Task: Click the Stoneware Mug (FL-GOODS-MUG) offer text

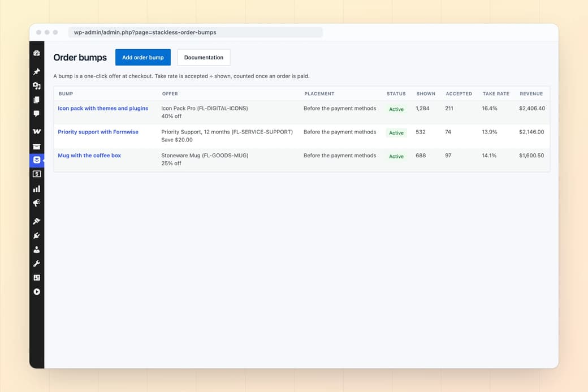Action: [x=205, y=156]
